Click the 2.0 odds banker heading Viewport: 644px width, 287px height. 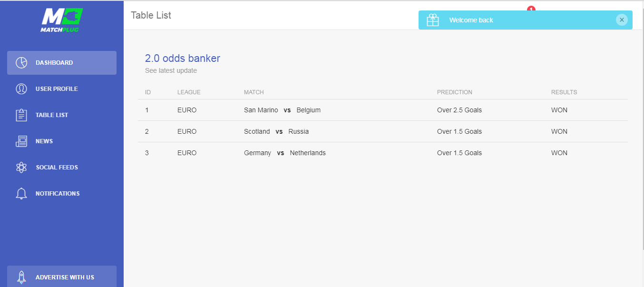[x=183, y=59]
